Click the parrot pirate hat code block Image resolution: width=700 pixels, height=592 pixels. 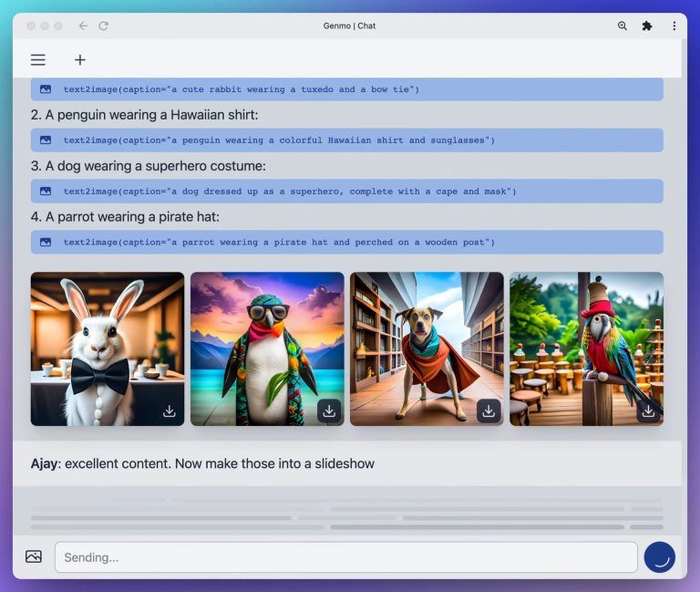click(346, 243)
